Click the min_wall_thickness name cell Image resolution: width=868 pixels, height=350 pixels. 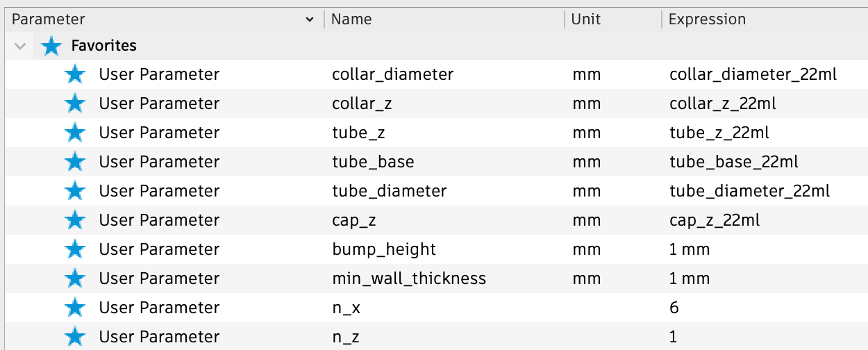tap(408, 278)
